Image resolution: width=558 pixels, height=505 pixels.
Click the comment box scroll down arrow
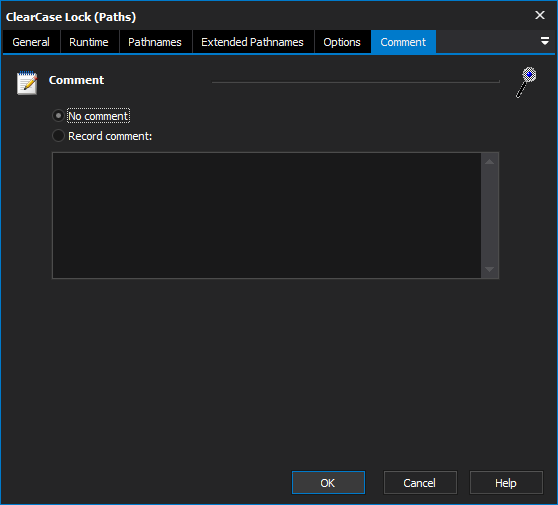click(489, 269)
